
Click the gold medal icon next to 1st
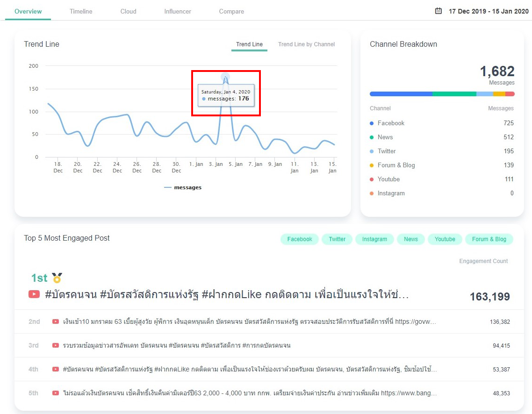[57, 278]
